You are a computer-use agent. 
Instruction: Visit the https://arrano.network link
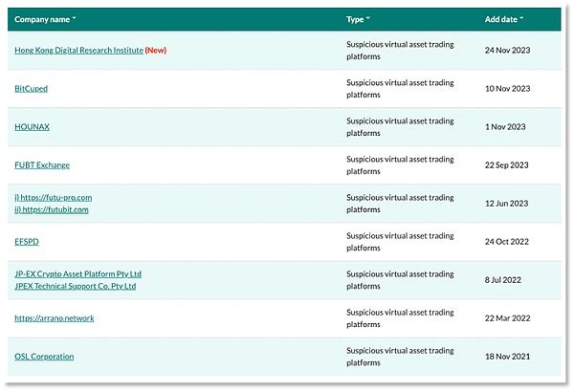pos(54,317)
